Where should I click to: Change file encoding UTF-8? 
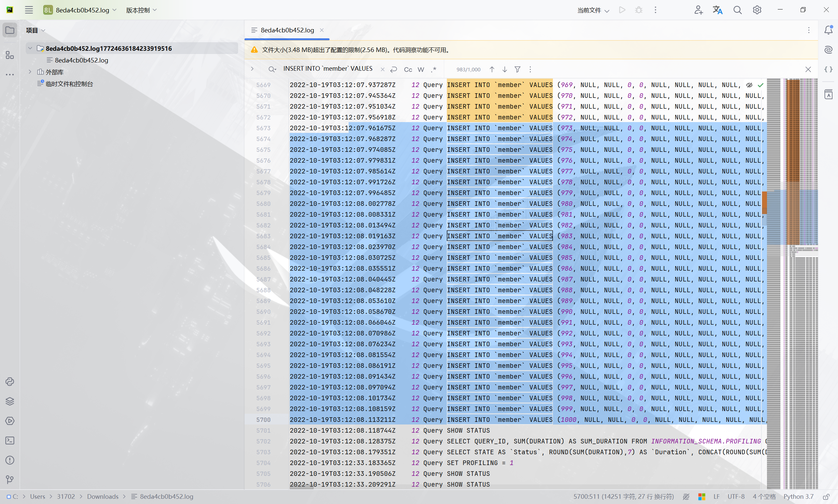point(736,496)
